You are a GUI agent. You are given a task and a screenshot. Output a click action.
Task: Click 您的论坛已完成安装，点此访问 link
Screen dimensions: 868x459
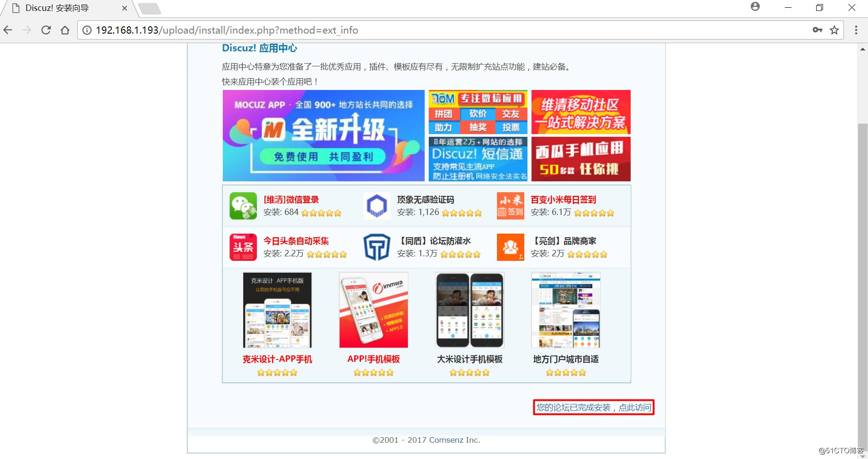point(594,407)
